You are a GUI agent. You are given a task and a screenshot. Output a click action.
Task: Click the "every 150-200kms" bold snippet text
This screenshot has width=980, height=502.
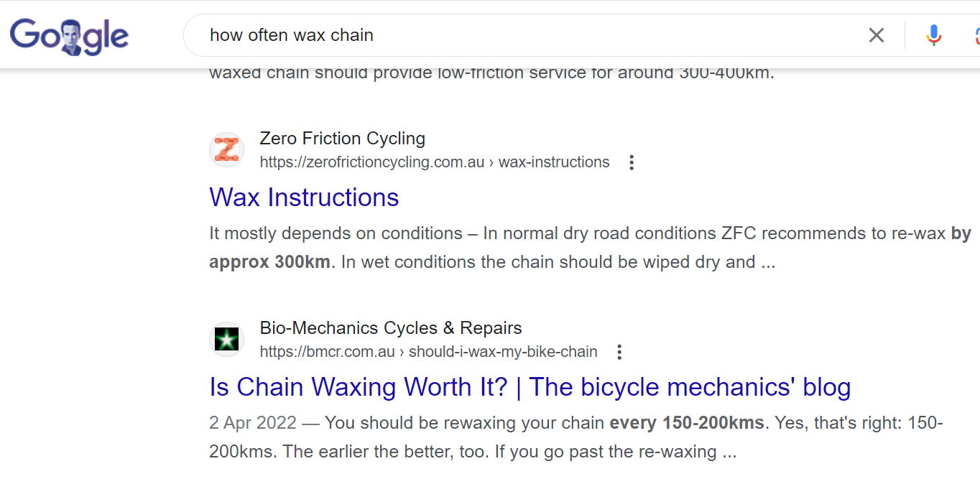(x=686, y=423)
